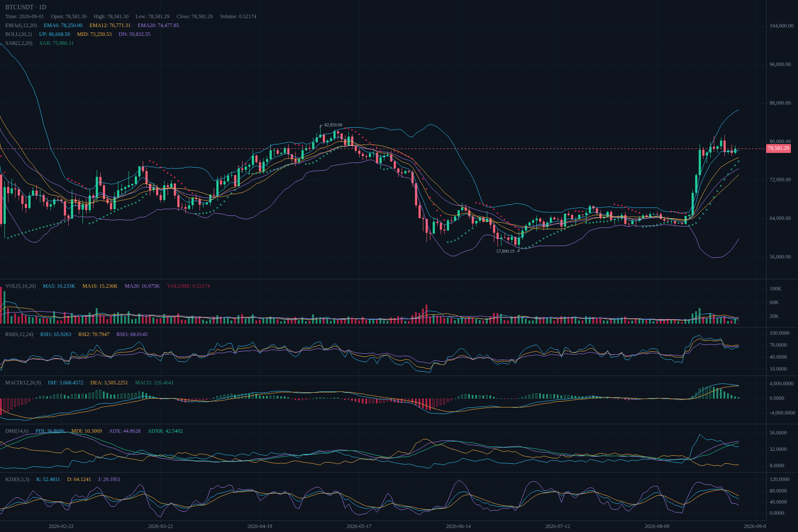Image resolution: width=798 pixels, height=532 pixels.
Task: Select the VOL(5,10,20) panel label
Action: click(x=20, y=286)
